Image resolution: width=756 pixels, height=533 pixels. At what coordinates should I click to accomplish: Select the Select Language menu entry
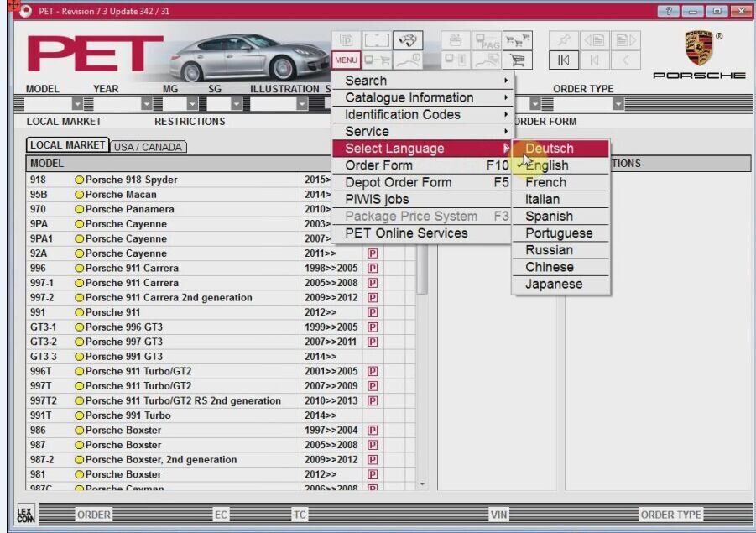pos(423,149)
